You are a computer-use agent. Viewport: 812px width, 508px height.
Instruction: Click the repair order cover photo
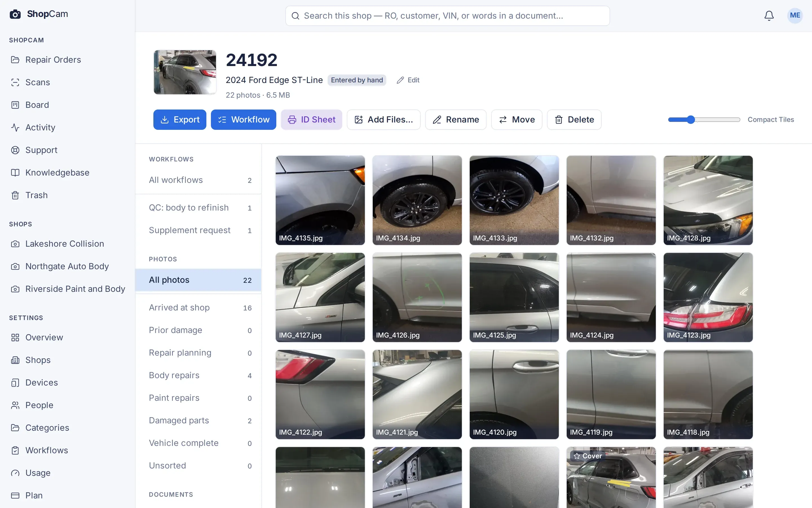[x=185, y=72]
